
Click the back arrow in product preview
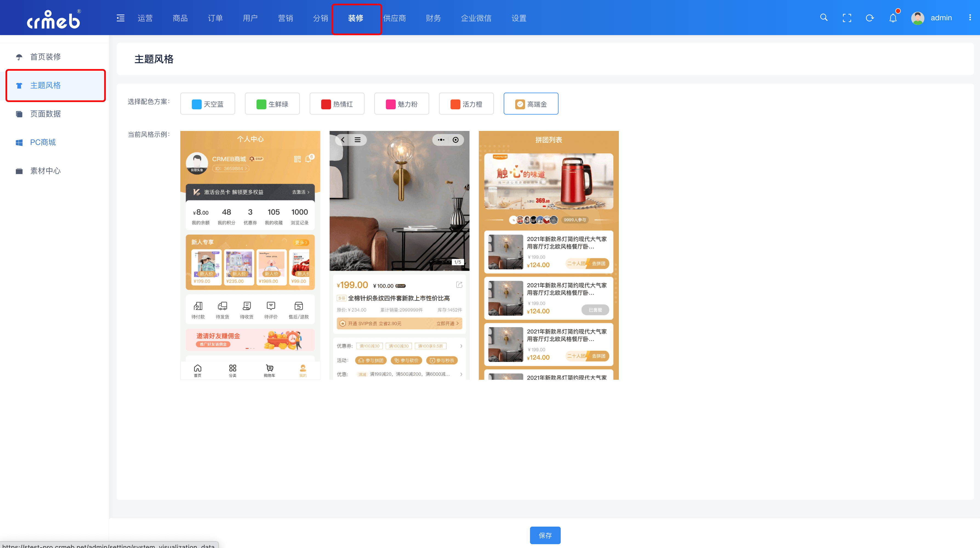pos(343,139)
